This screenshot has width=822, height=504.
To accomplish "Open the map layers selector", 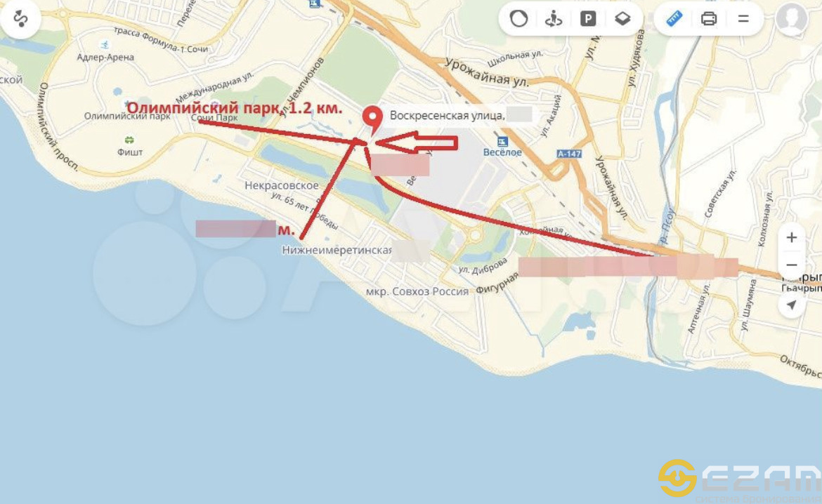I will coord(622,19).
